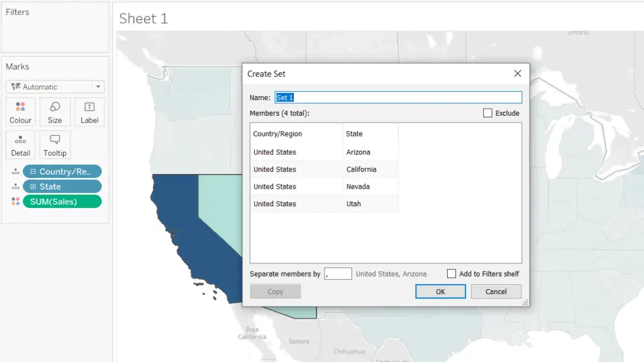Cancel the Create Set dialog
This screenshot has height=362, width=644.
tap(496, 292)
